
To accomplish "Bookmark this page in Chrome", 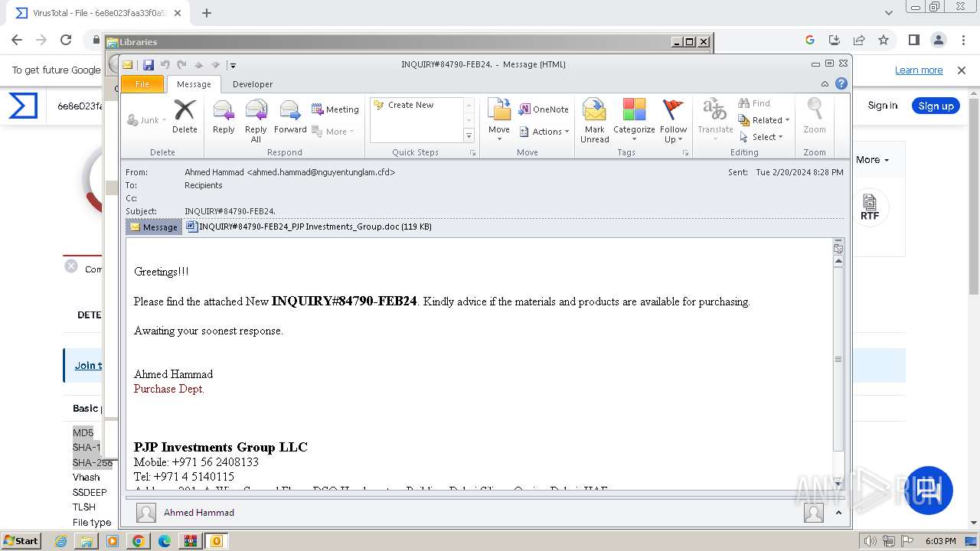I will point(884,40).
